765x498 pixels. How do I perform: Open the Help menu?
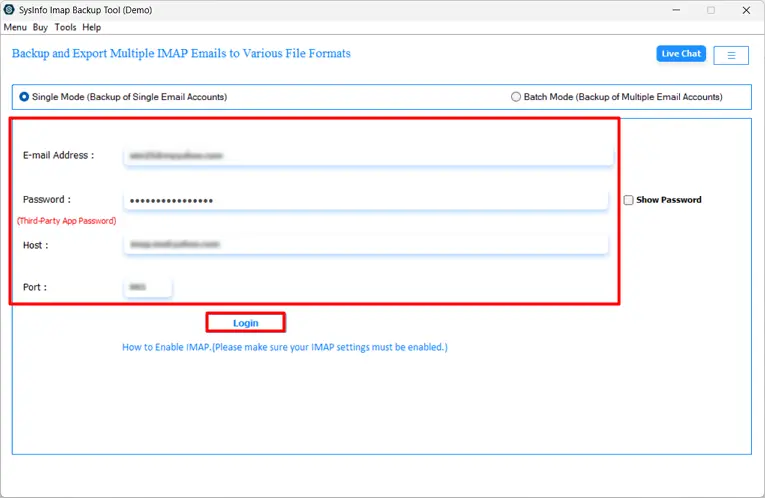coord(92,27)
